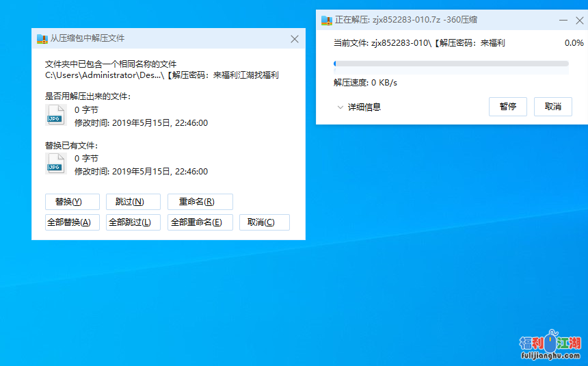Click the conflicting file path text
This screenshot has height=366, width=588.
point(162,75)
